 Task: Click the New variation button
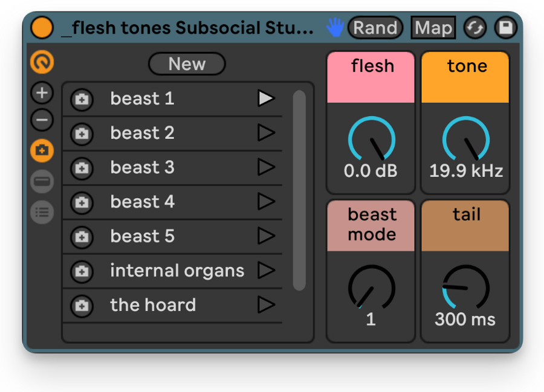[x=187, y=64]
